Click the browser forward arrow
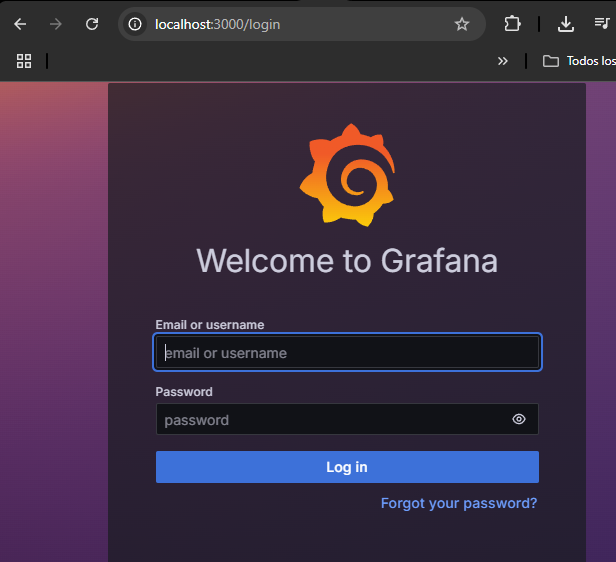 click(56, 24)
